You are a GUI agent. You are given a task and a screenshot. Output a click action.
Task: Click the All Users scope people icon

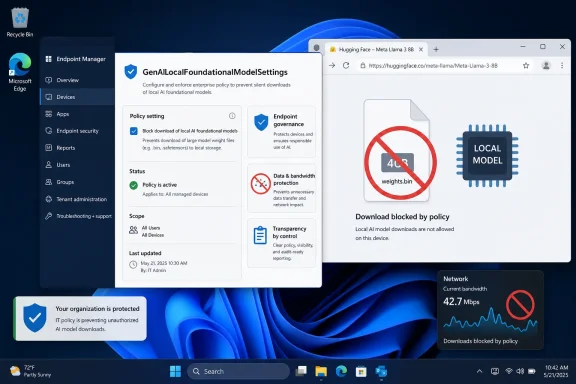[133, 230]
